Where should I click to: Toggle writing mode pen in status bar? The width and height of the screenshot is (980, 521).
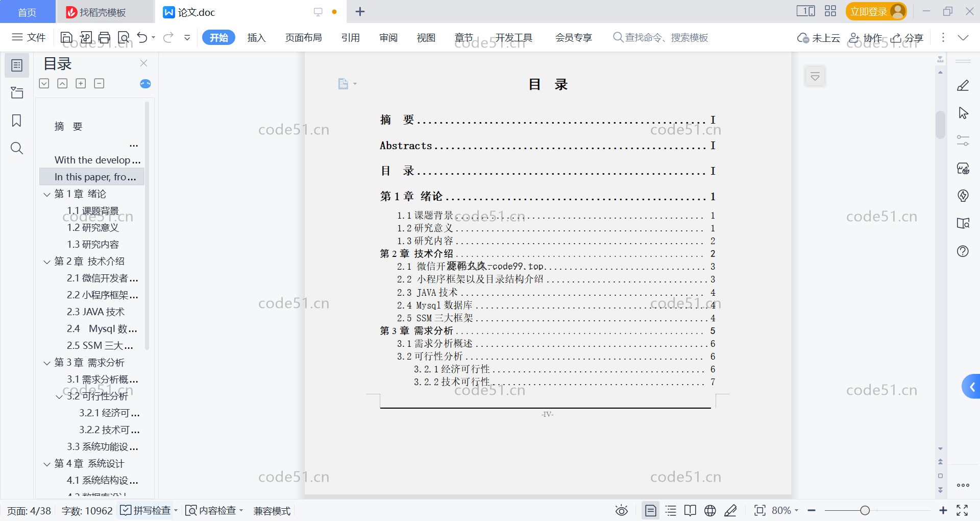coord(730,510)
